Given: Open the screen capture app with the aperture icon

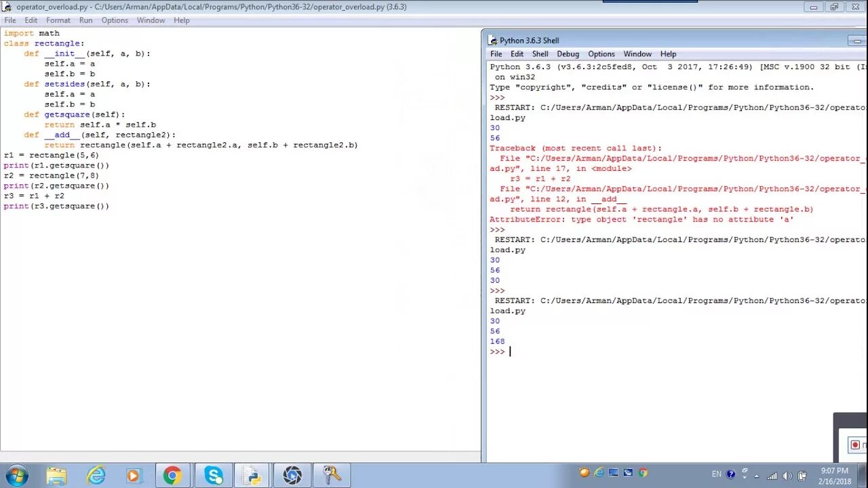Looking at the screenshot, I should click(292, 476).
